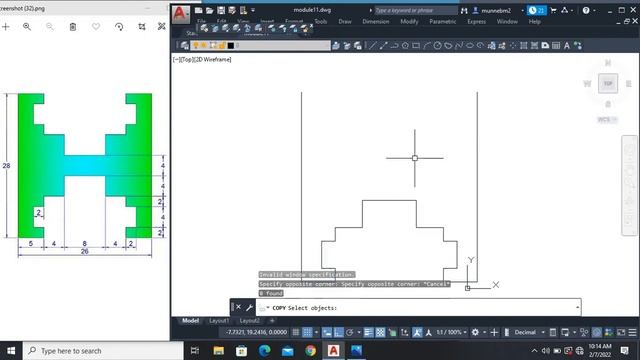Open the AutoCAD application menu button
The height and width of the screenshot is (360, 640).
pyautogui.click(x=180, y=15)
